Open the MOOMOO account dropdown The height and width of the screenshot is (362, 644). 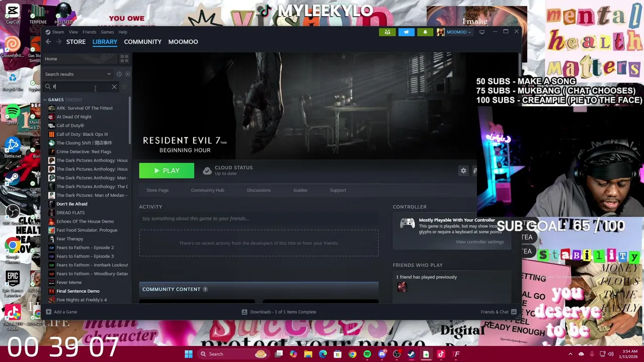pyautogui.click(x=454, y=32)
